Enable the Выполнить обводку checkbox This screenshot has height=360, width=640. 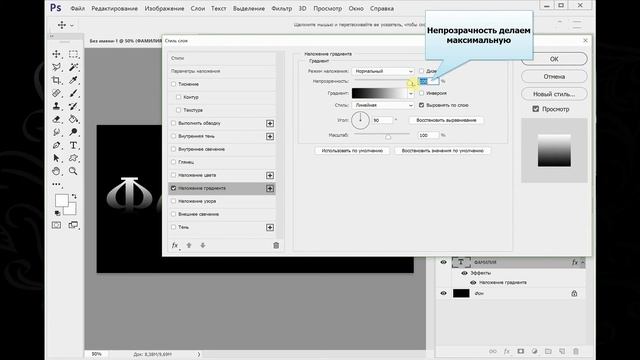(x=173, y=123)
